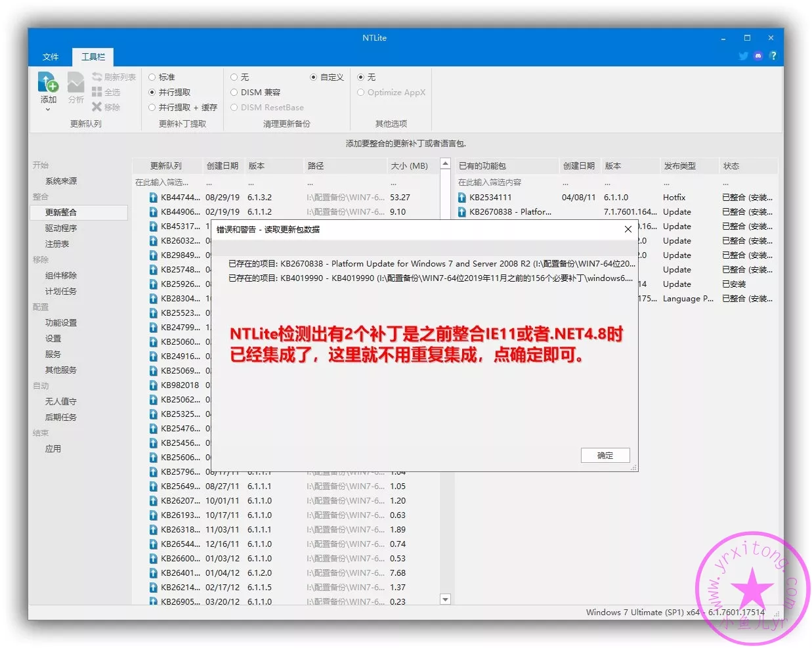Open 无人值守 in the left sidebar

tap(61, 401)
